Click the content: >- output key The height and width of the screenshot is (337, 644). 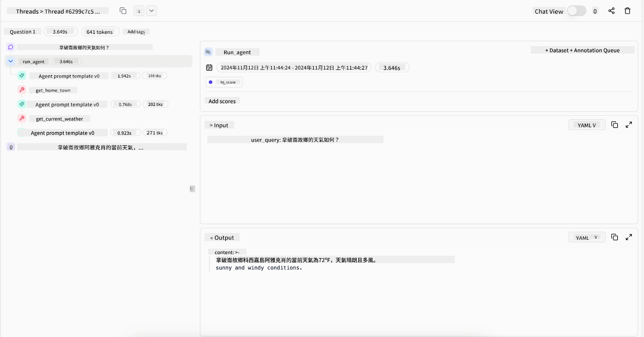[x=227, y=252]
